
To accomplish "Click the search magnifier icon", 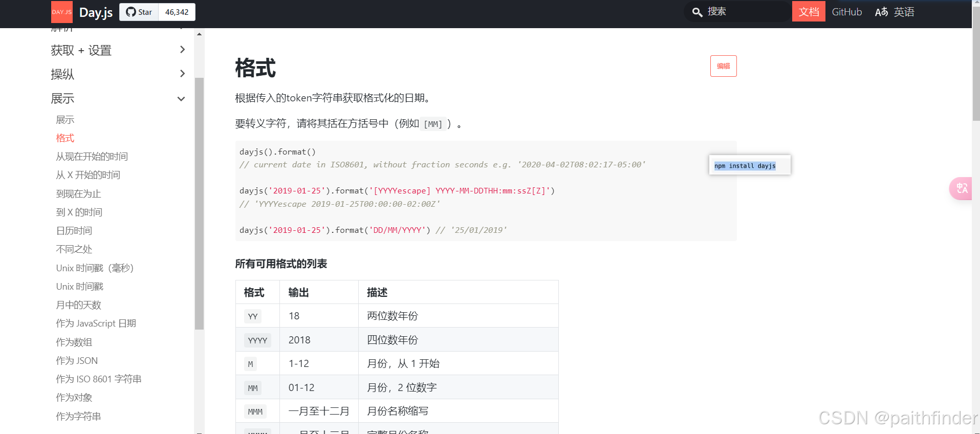I will click(x=697, y=12).
